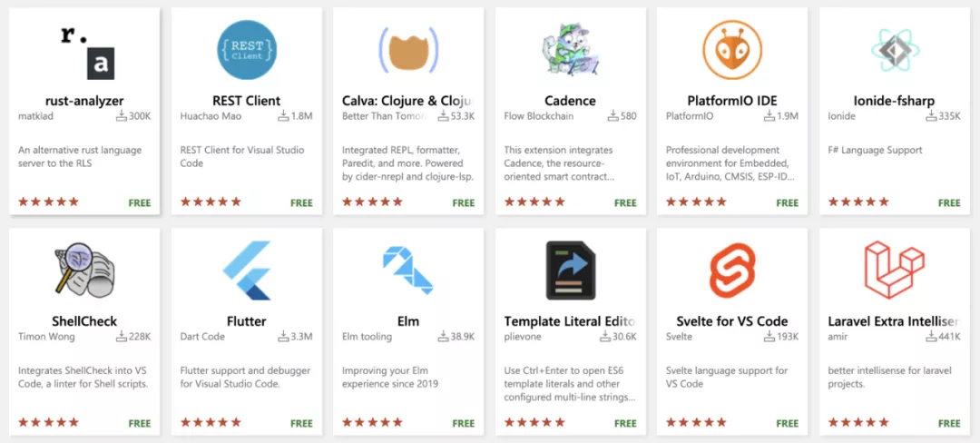Open the PlatformIO IDE orange icon
The width and height of the screenshot is (980, 443).
click(731, 49)
